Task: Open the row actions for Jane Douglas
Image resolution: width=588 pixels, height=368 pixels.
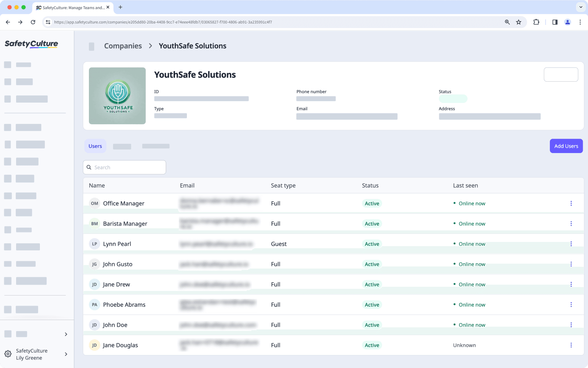Action: (x=571, y=345)
